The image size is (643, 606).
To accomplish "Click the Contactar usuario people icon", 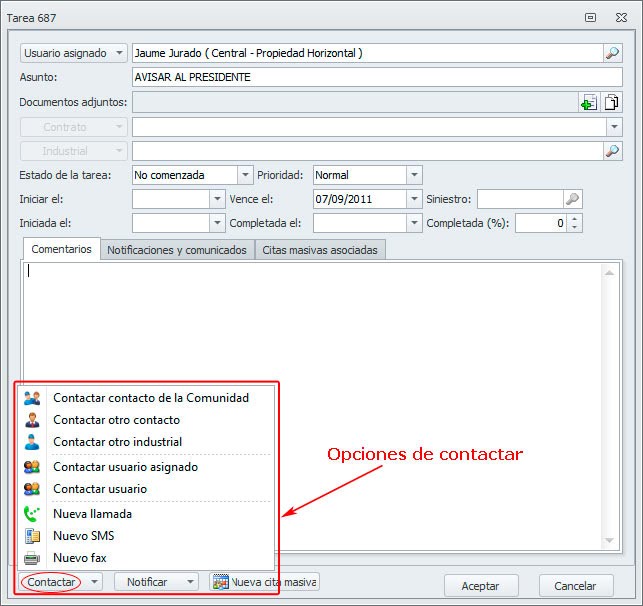I will pyautogui.click(x=32, y=489).
